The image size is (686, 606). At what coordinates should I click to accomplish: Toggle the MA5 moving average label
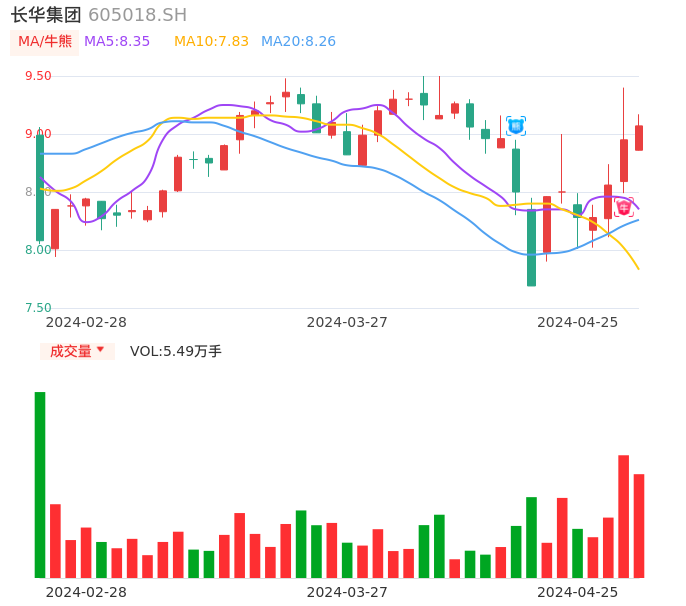pyautogui.click(x=117, y=42)
